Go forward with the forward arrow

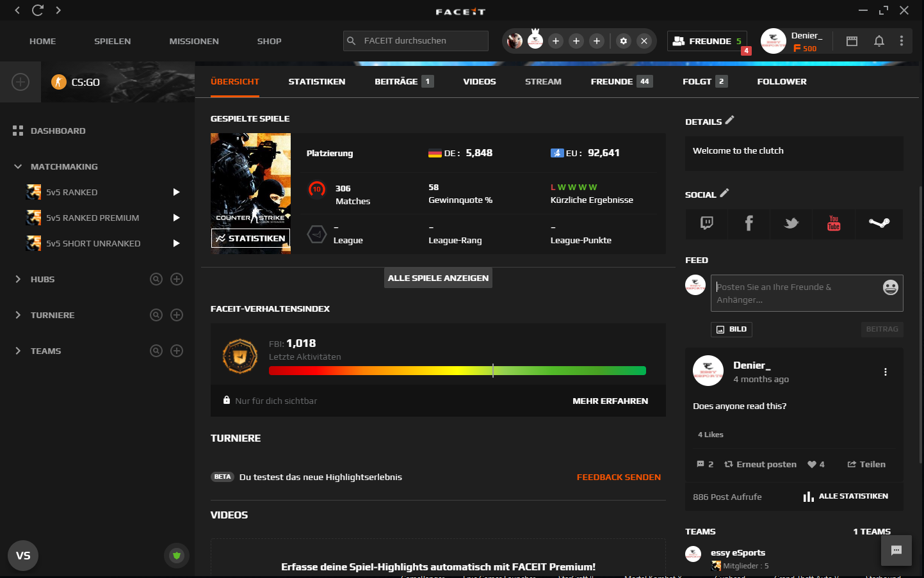pos(58,10)
